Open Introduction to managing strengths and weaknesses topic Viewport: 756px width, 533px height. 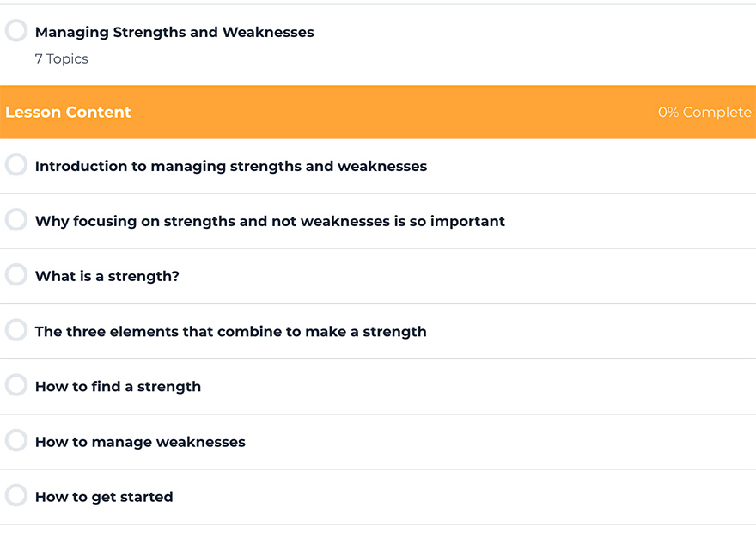click(231, 166)
